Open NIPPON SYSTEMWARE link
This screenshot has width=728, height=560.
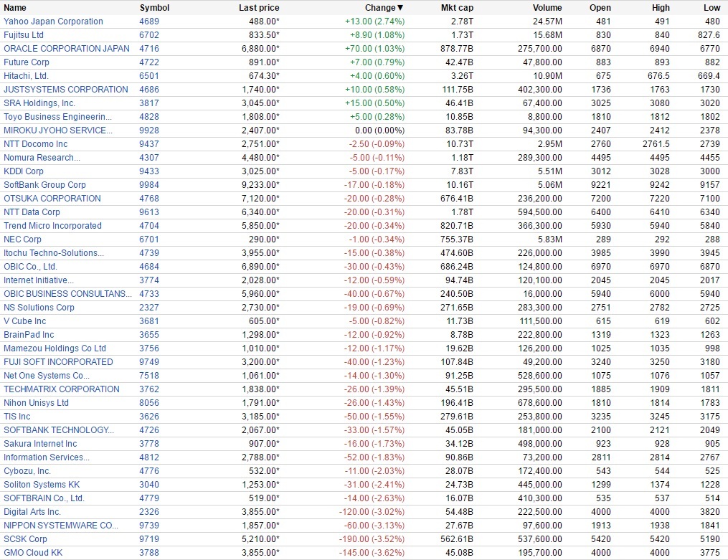[x=61, y=525]
